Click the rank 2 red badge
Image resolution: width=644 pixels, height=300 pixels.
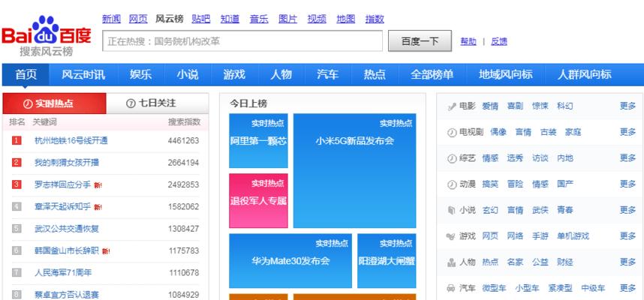17,163
